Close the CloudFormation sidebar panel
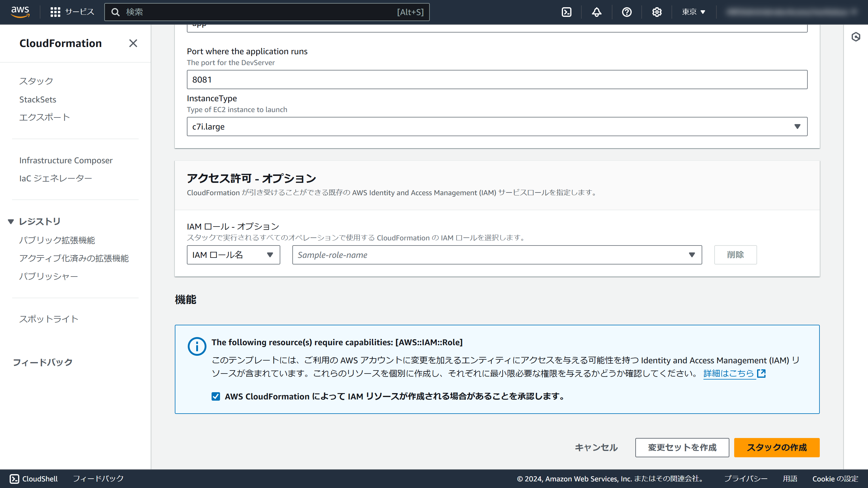 133,43
